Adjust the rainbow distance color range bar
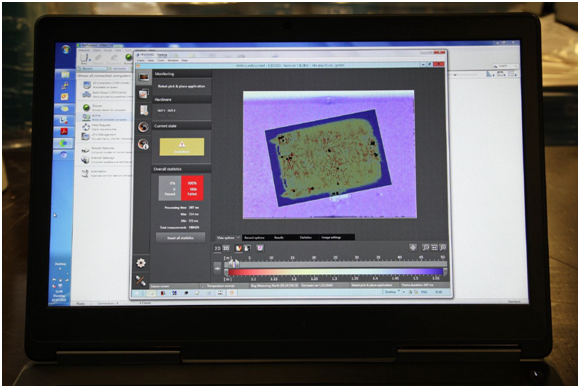This screenshot has height=388, width=580. click(335, 272)
